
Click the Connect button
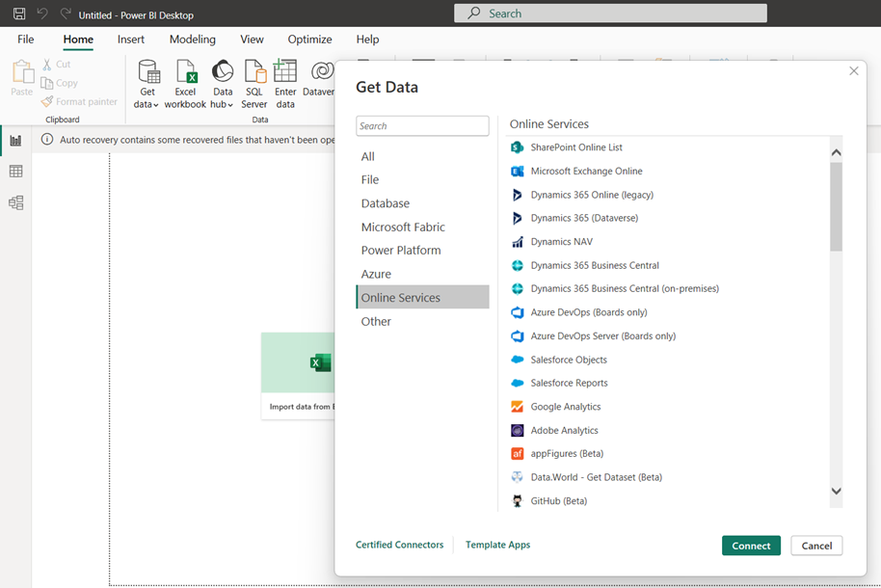[751, 546]
